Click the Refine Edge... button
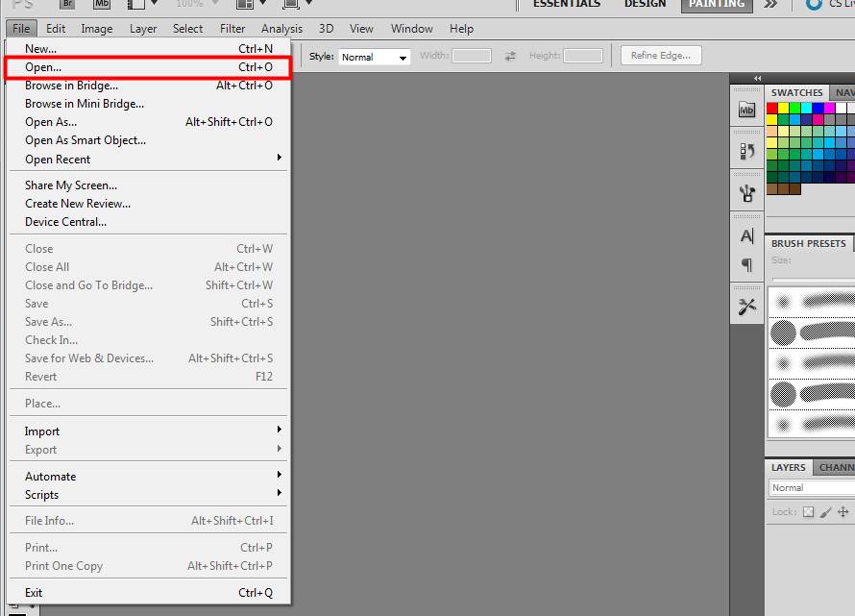 click(661, 56)
